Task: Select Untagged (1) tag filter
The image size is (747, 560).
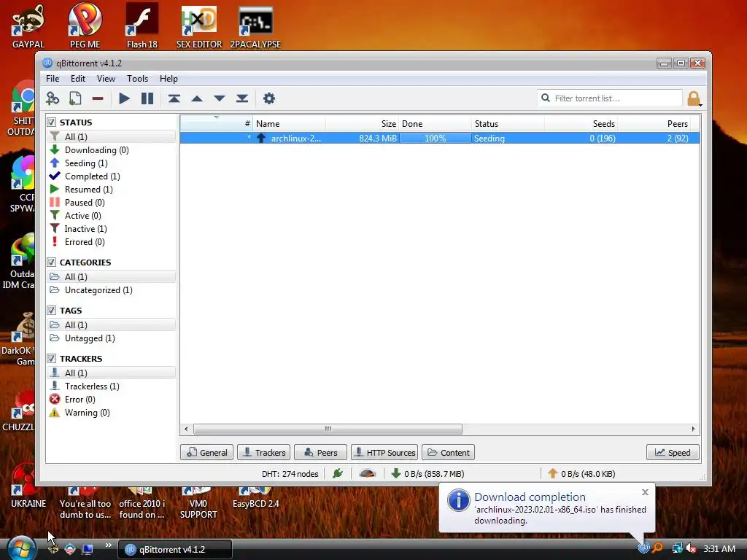Action: point(90,338)
